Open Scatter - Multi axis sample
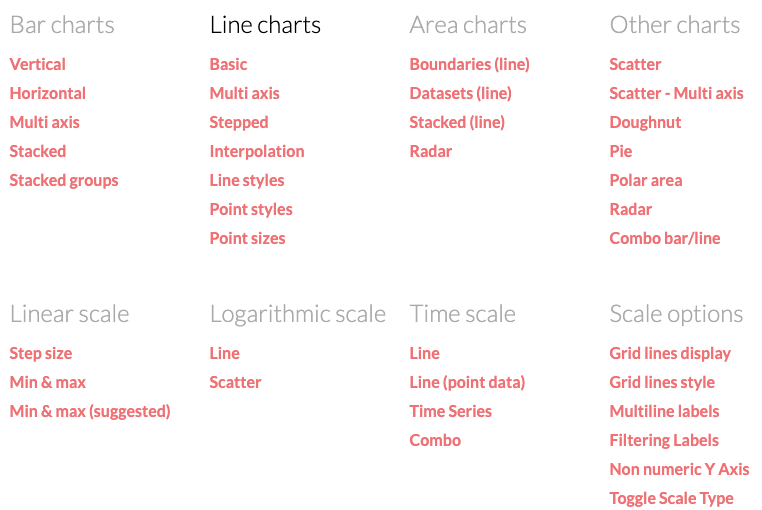This screenshot has width=762, height=510. click(676, 93)
